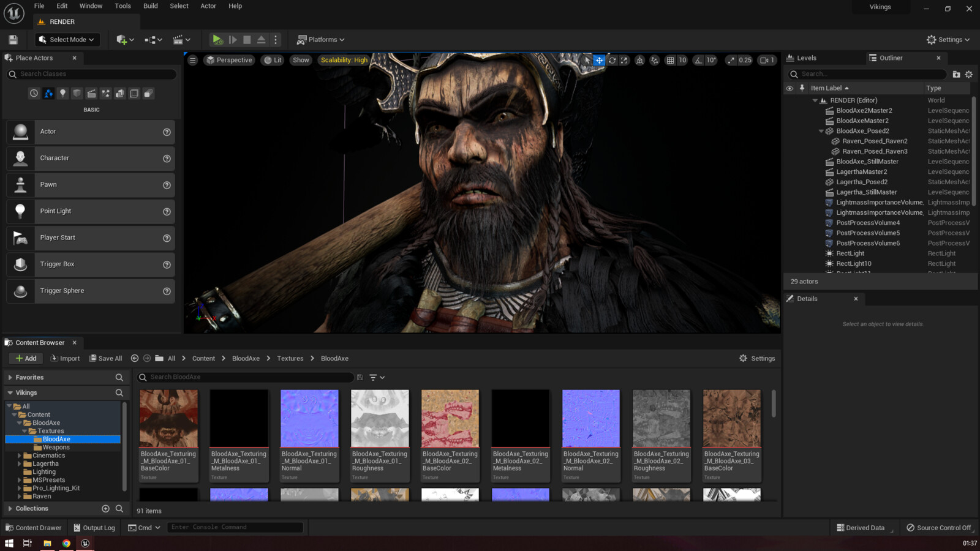
Task: Open the quick add content menu
Action: [x=125, y=40]
